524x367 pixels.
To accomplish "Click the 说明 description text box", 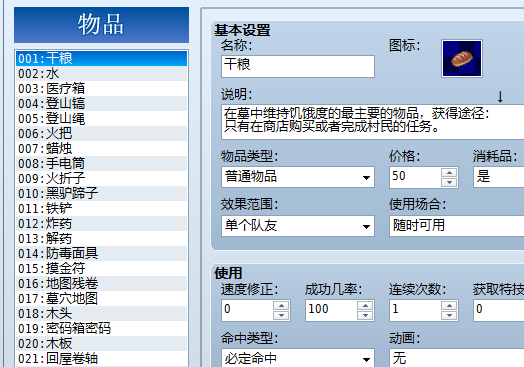I will [373, 122].
